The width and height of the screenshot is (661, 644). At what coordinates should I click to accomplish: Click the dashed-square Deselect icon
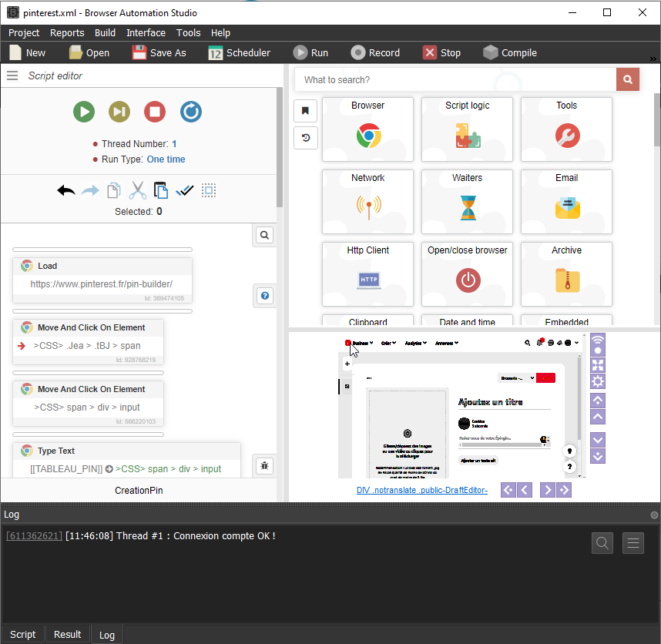[209, 190]
